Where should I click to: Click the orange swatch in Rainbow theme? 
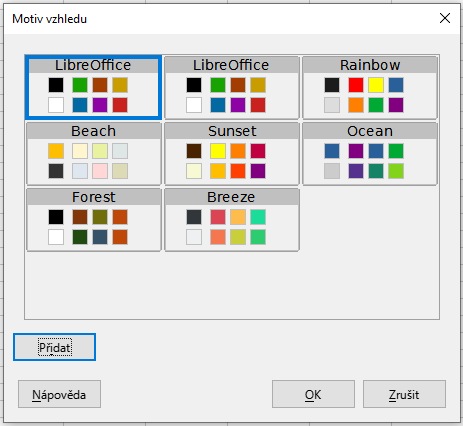[356, 105]
